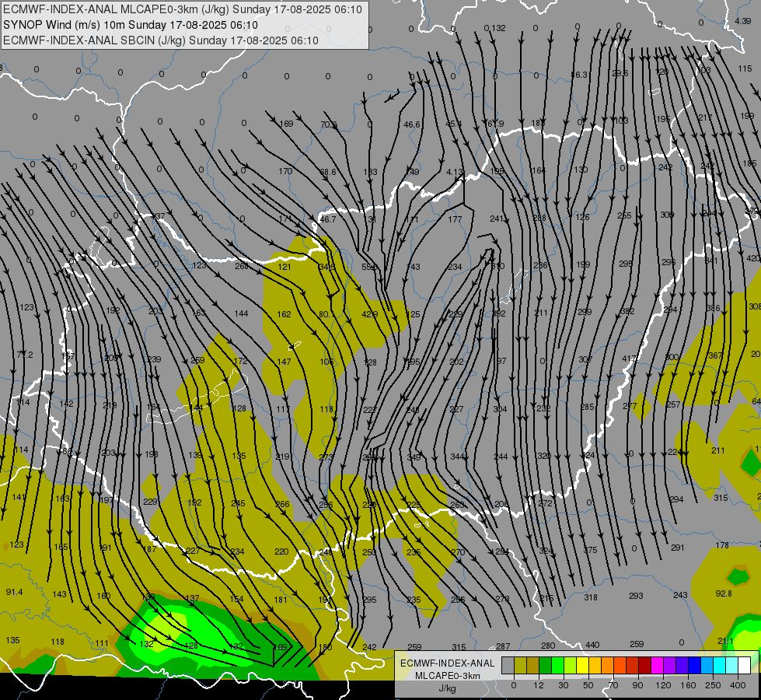Click the map value 46.6
The height and width of the screenshot is (700, 761).
point(411,124)
